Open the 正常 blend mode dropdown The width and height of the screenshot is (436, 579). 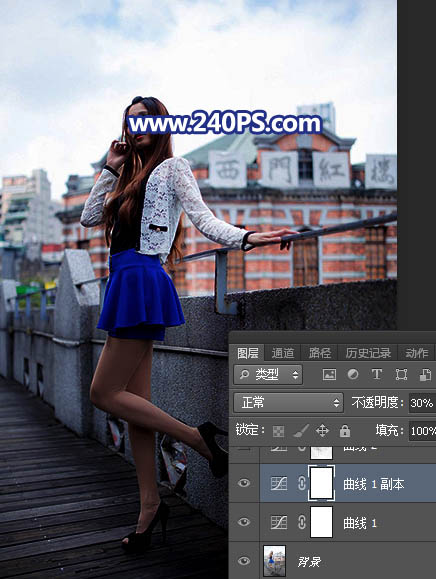(x=288, y=402)
